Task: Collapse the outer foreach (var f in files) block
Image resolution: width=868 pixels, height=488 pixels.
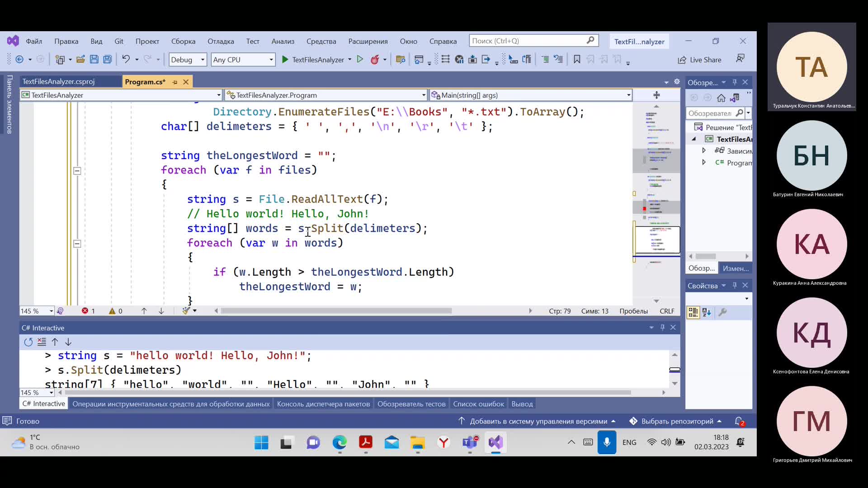Action: (x=77, y=171)
